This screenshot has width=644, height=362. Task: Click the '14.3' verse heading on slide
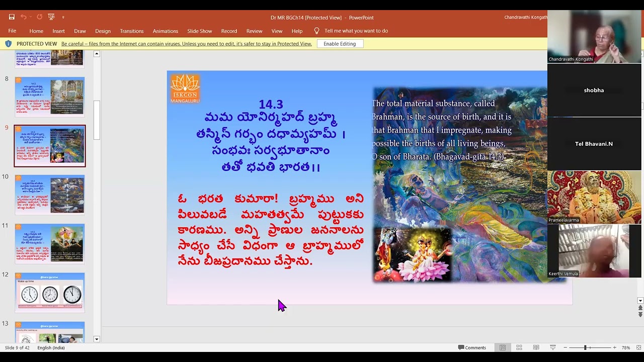click(x=271, y=104)
